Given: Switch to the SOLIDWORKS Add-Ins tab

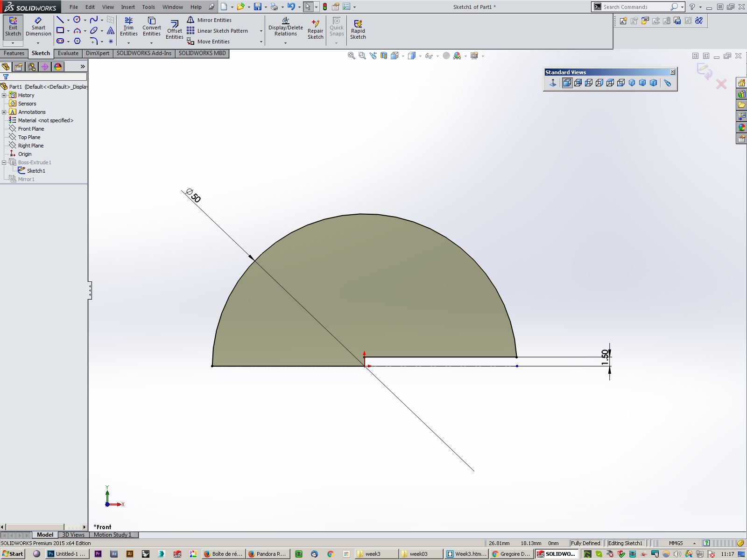Looking at the screenshot, I should (144, 53).
